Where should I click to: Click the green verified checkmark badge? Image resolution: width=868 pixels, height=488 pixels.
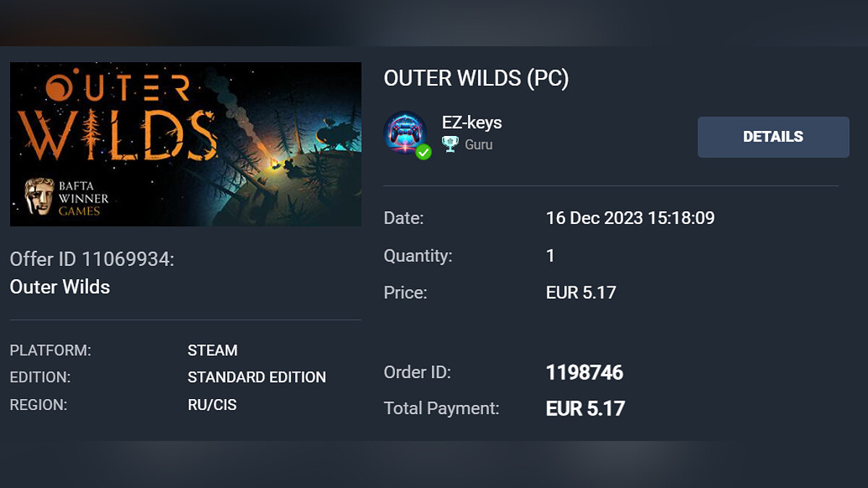423,152
